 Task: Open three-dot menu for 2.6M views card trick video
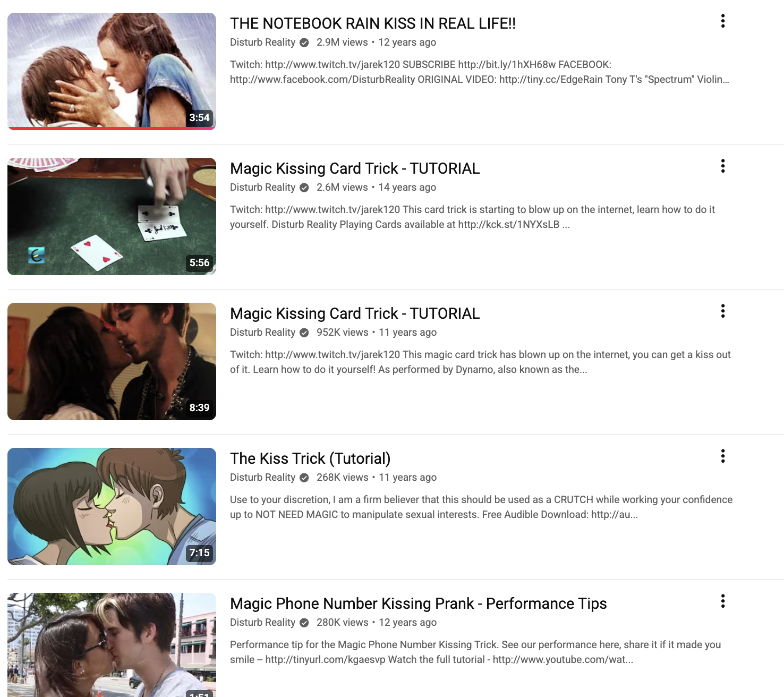723,166
